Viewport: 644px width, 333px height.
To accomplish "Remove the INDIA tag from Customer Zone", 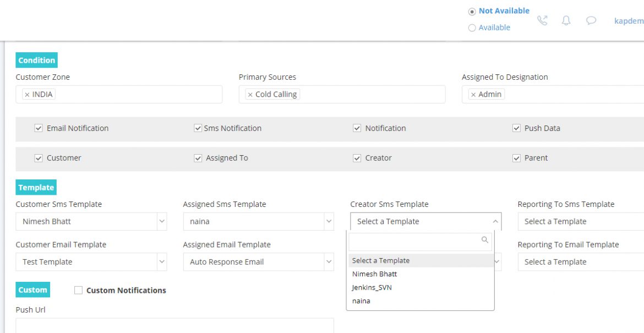I will pos(27,95).
